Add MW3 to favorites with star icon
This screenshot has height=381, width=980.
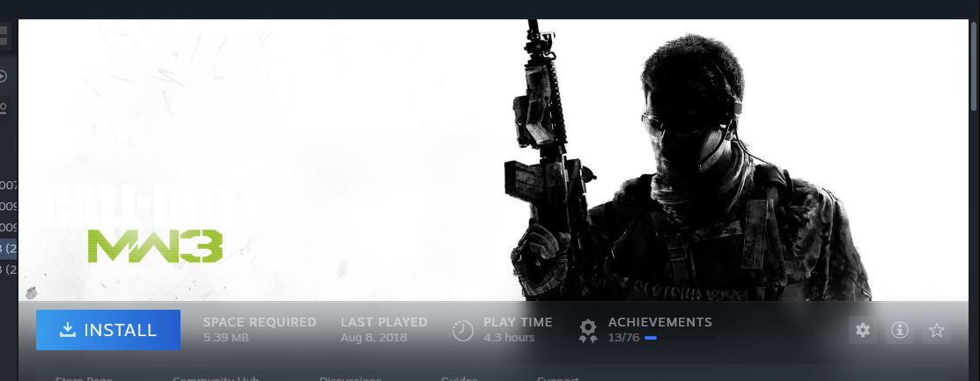pos(936,330)
